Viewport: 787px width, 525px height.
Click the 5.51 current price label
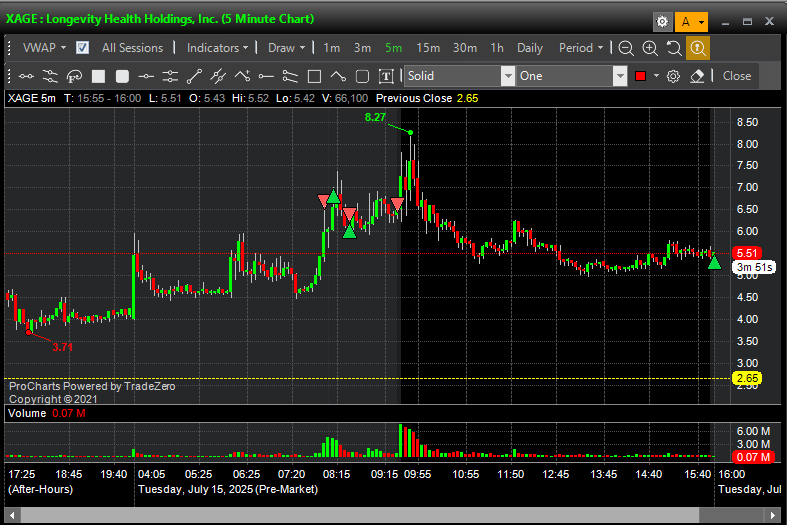click(x=747, y=253)
